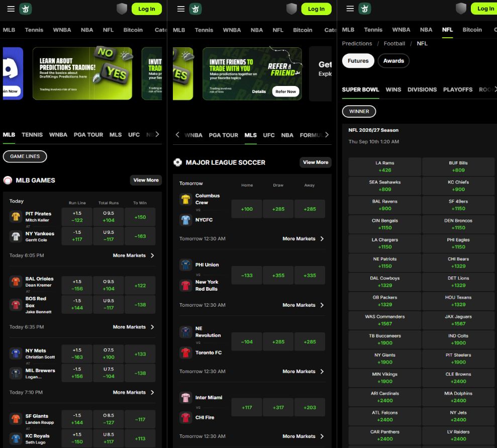This screenshot has height=448, width=497.
Task: Click DraftKings crown logo in left panel
Action: point(26,9)
